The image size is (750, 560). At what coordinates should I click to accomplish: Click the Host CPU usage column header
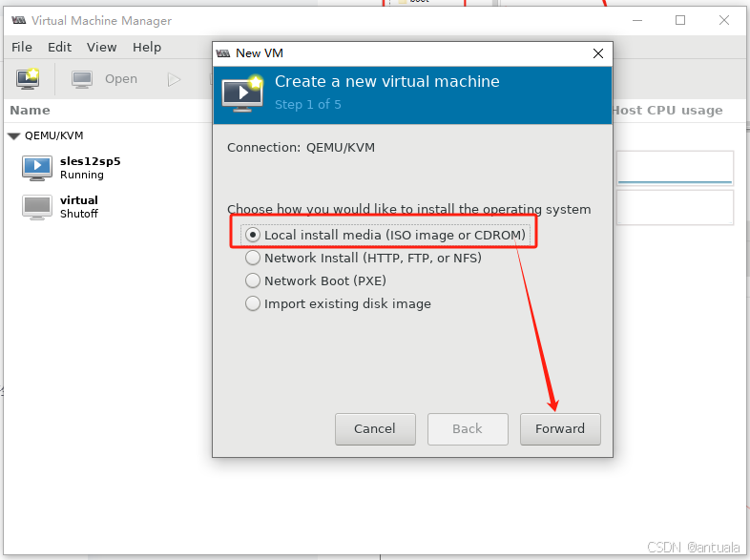pos(668,111)
